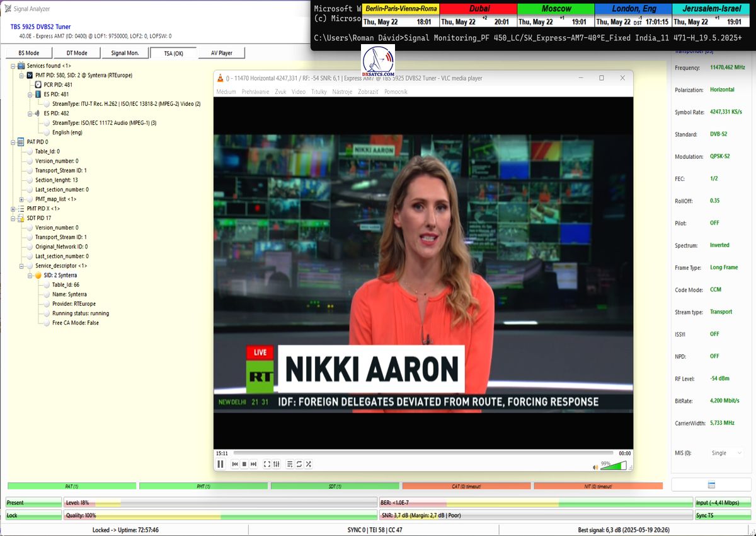The height and width of the screenshot is (536, 756).
Task: Skip to previous media in VLC
Action: click(235, 464)
